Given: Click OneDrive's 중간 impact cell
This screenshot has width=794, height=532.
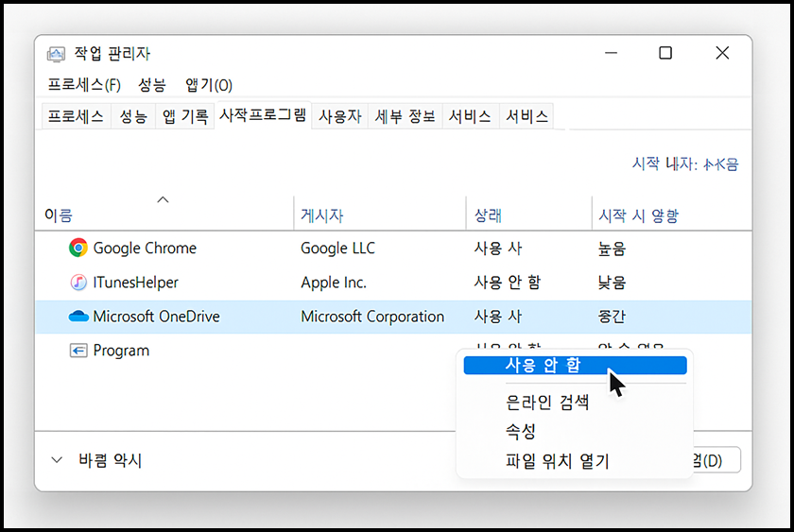Looking at the screenshot, I should [612, 317].
